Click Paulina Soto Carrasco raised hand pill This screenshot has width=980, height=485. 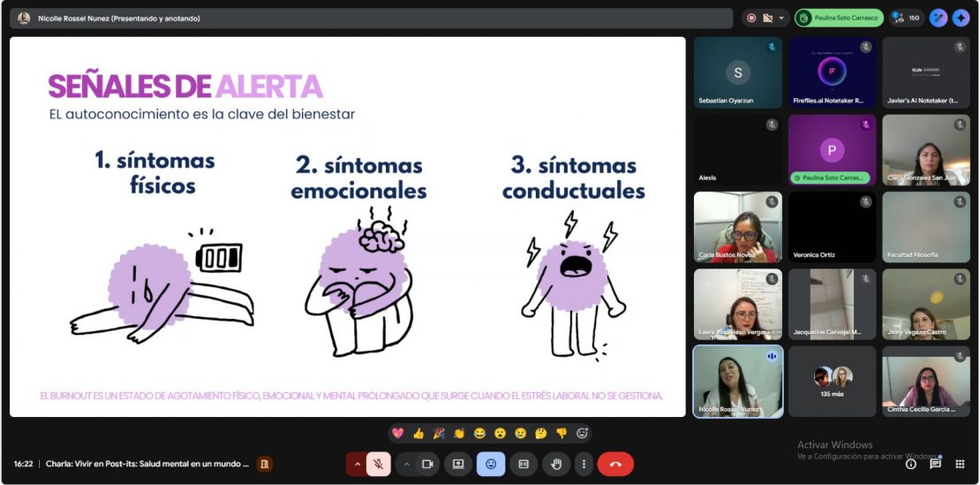(838, 18)
